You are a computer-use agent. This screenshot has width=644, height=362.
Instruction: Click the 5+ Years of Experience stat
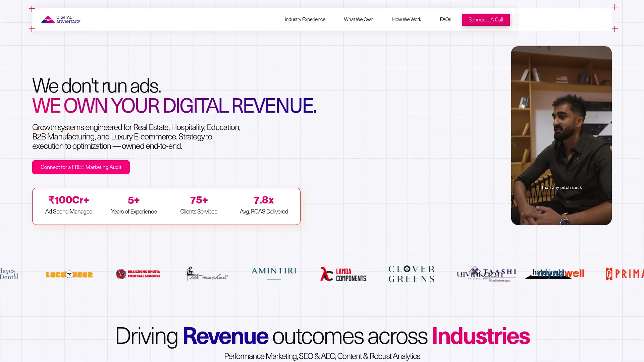[x=134, y=205]
